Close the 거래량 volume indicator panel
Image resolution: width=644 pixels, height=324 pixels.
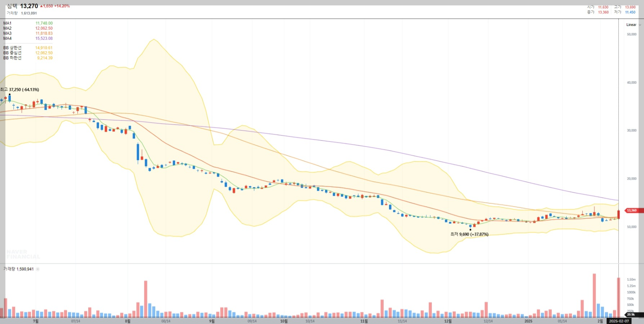(38, 269)
